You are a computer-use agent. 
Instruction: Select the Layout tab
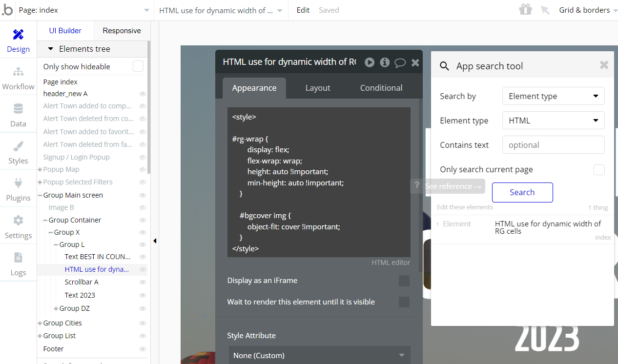click(x=318, y=88)
